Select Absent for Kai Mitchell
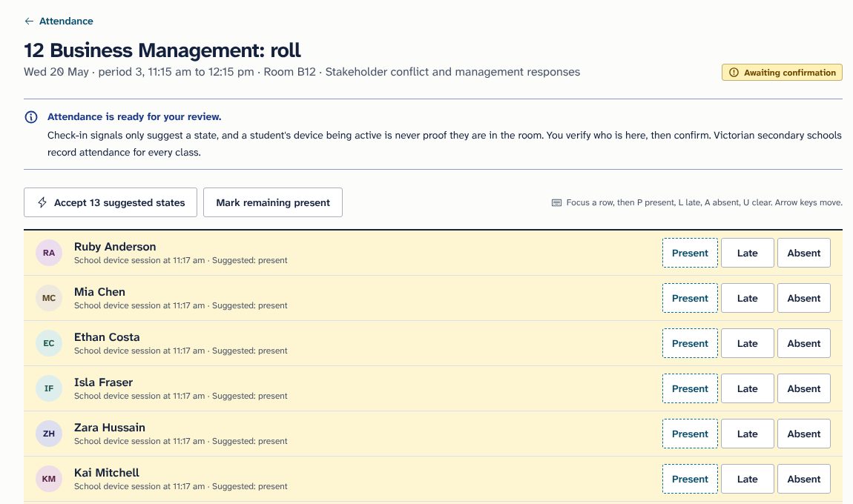Screen dimensions: 853x504 coord(803,479)
